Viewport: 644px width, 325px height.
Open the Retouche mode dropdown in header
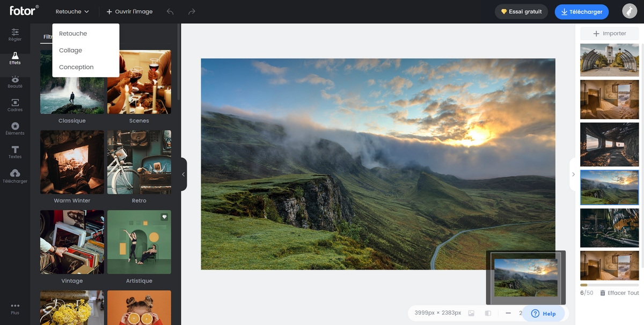72,11
